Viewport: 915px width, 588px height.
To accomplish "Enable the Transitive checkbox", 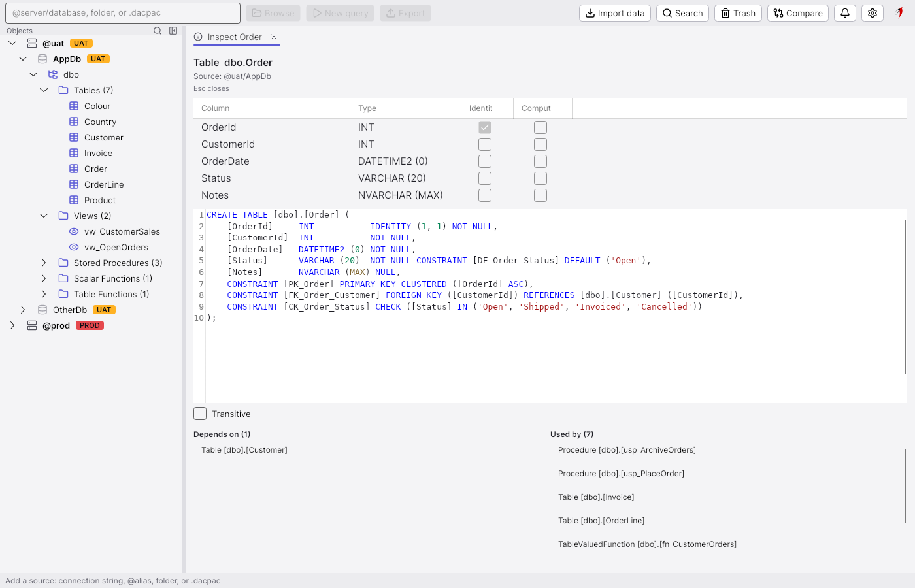I will tap(200, 414).
